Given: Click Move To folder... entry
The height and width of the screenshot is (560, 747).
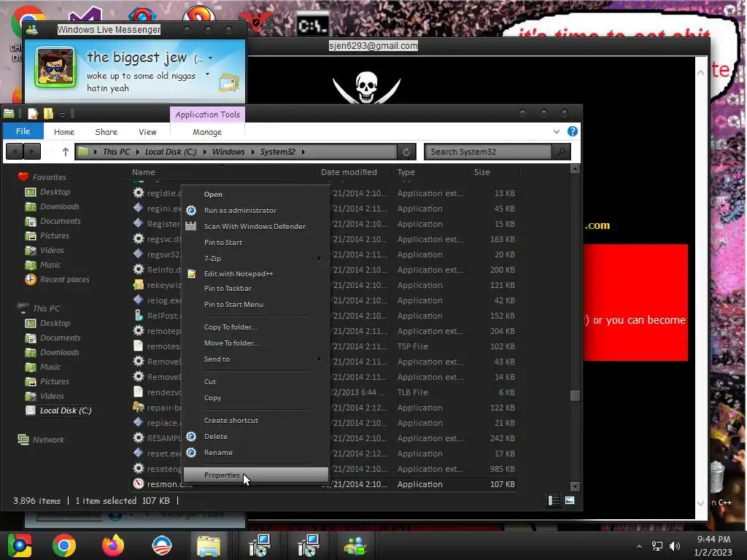Looking at the screenshot, I should click(231, 343).
